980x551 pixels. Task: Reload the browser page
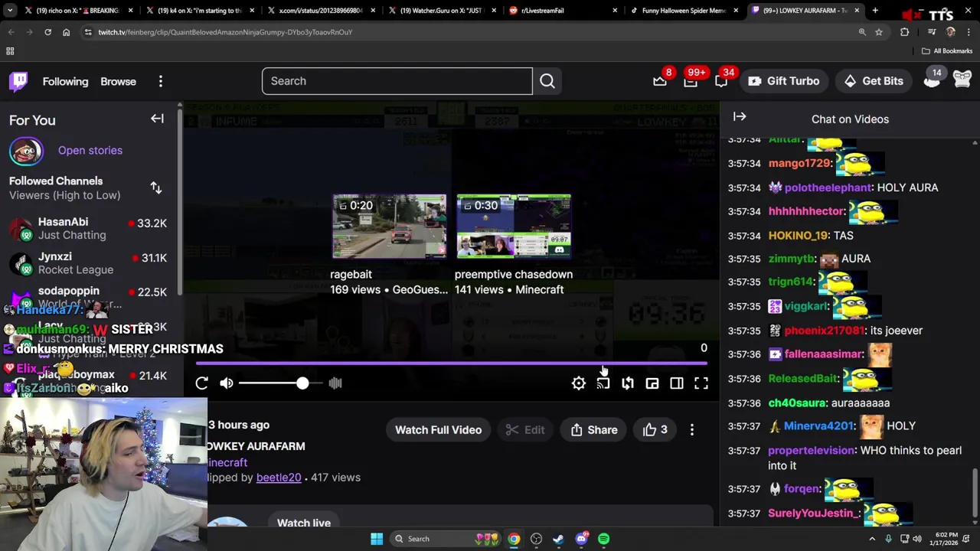47,32
